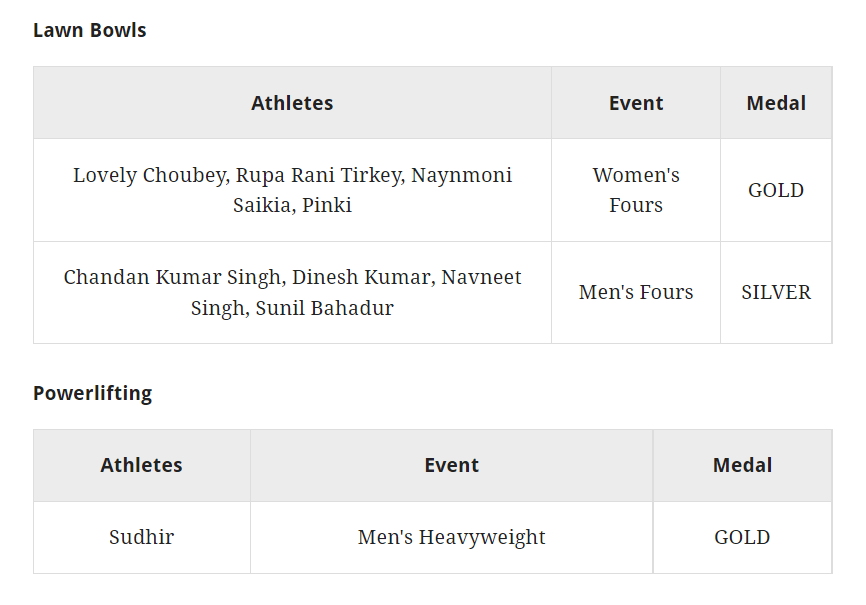Click the Powerlifting section heading
Image resolution: width=866 pixels, height=605 pixels.
point(93,393)
